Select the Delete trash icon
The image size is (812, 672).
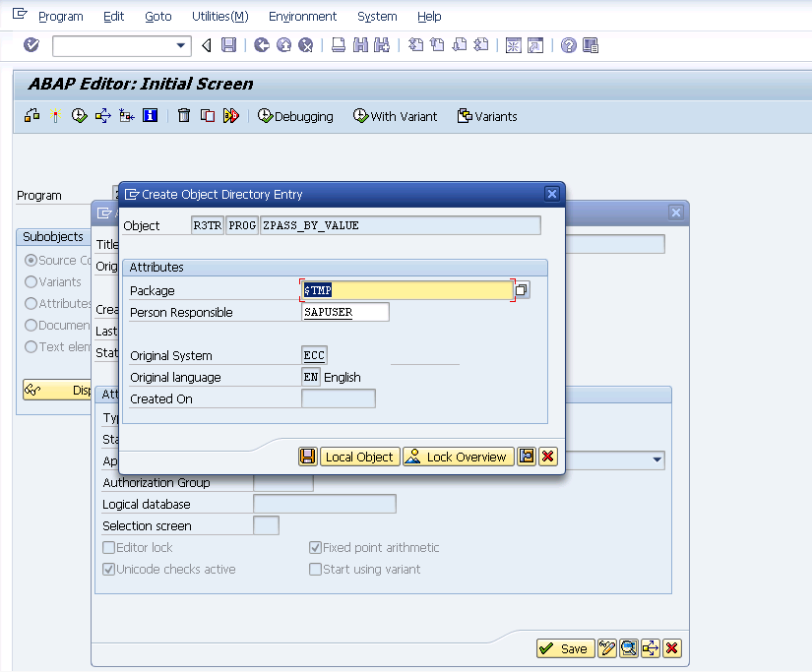[x=184, y=116]
